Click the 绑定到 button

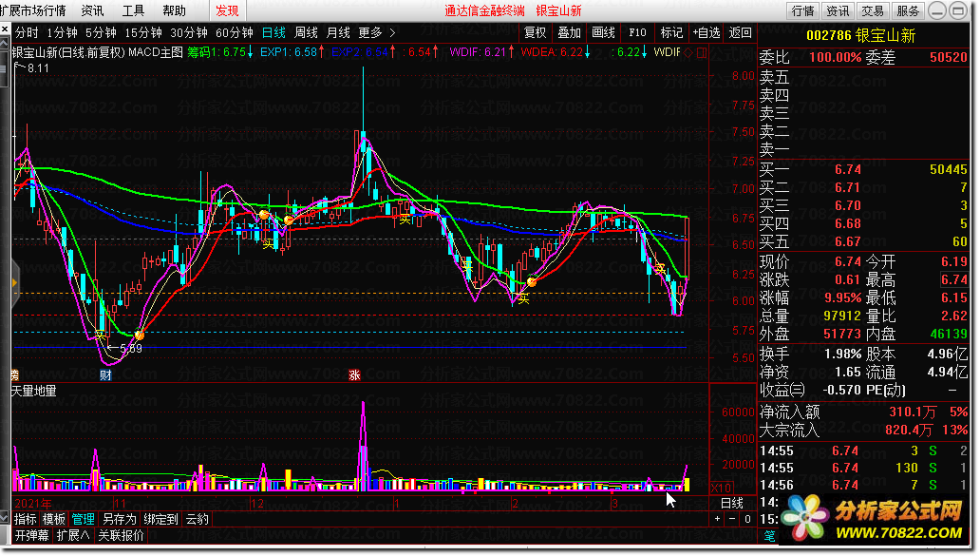click(x=160, y=519)
